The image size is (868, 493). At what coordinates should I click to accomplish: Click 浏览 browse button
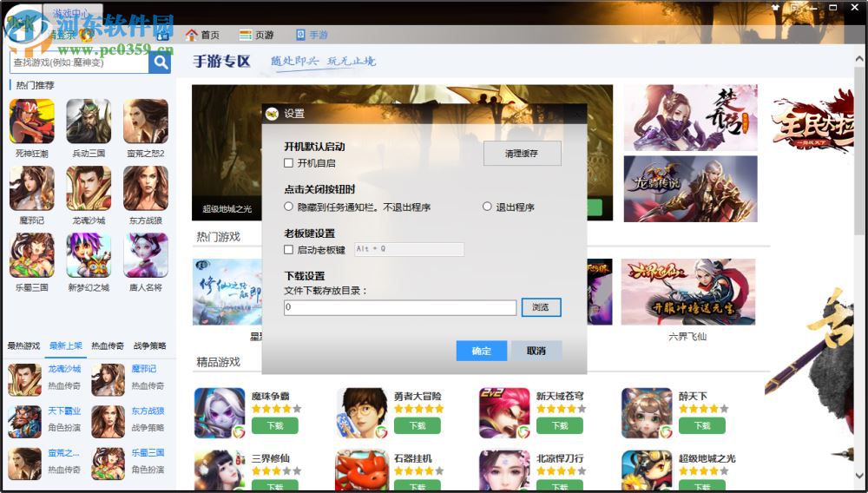[x=541, y=307]
